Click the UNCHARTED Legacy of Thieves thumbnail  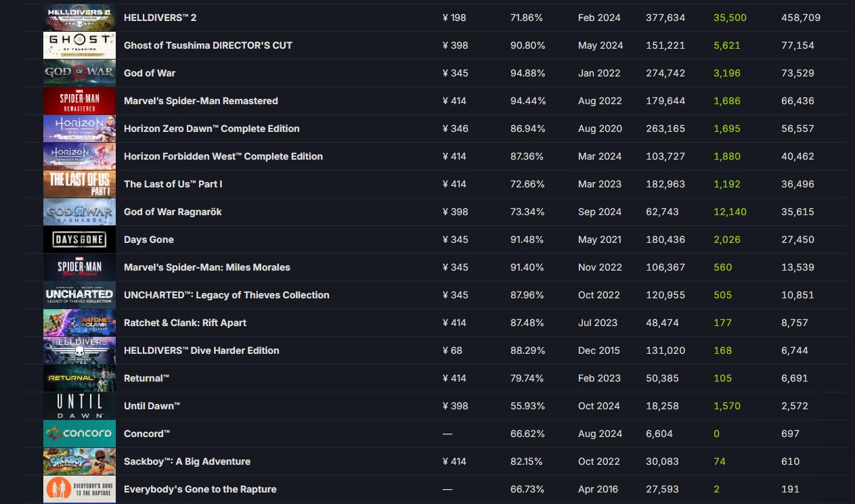(x=79, y=295)
